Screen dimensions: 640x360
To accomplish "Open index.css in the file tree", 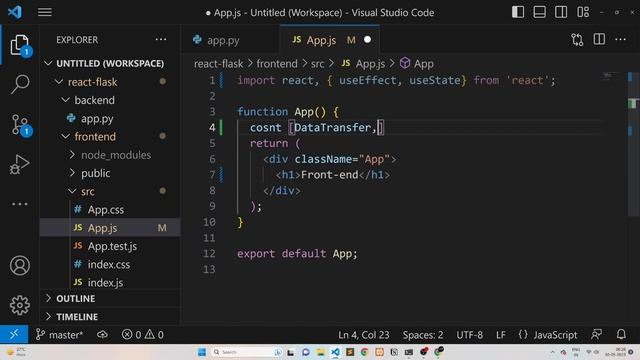I will [109, 264].
